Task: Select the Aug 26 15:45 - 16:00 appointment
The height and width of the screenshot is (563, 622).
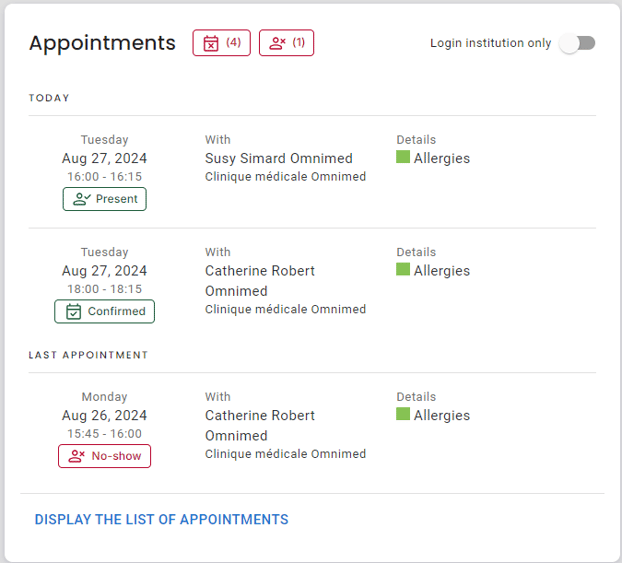Action: 312,430
